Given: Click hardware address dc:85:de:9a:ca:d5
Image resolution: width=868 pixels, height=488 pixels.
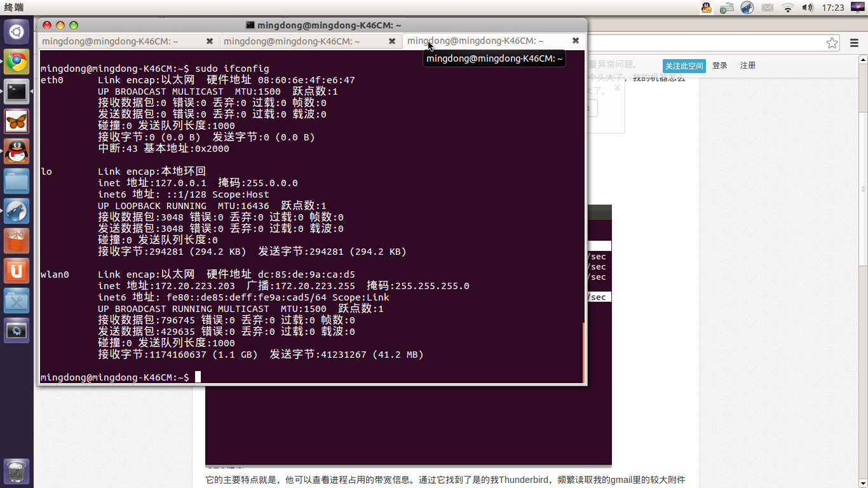Looking at the screenshot, I should (306, 274).
